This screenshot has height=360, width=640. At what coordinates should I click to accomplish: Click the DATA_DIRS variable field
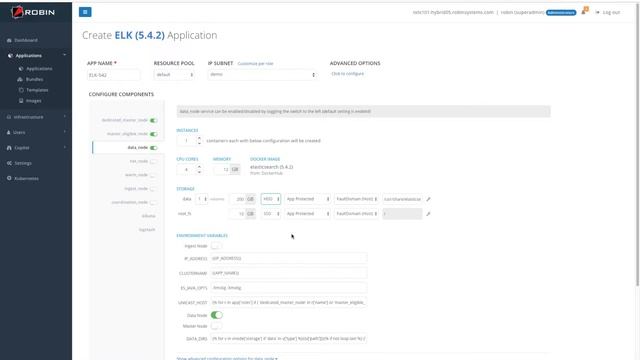(289, 338)
